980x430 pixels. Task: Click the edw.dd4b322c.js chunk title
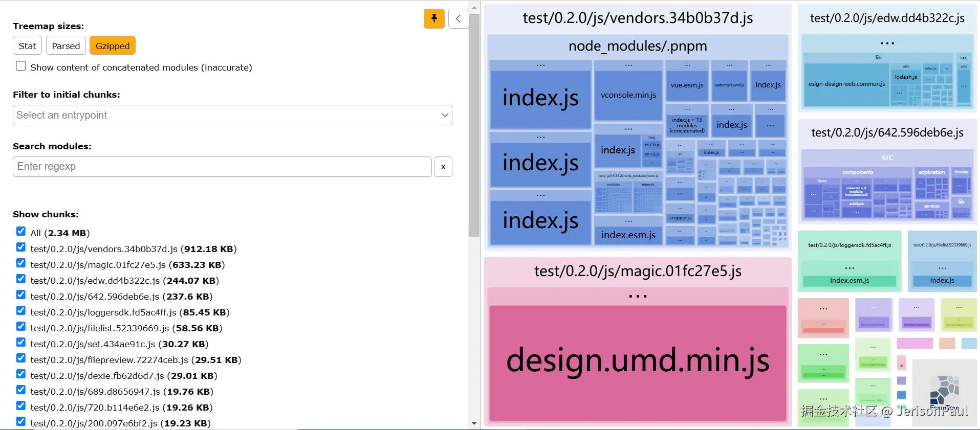887,18
